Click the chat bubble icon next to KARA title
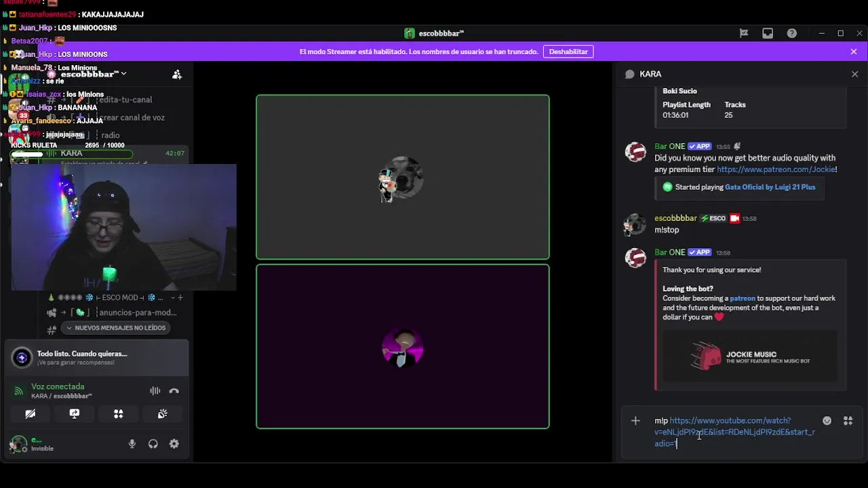Screen dimensions: 868x488 click(630, 75)
